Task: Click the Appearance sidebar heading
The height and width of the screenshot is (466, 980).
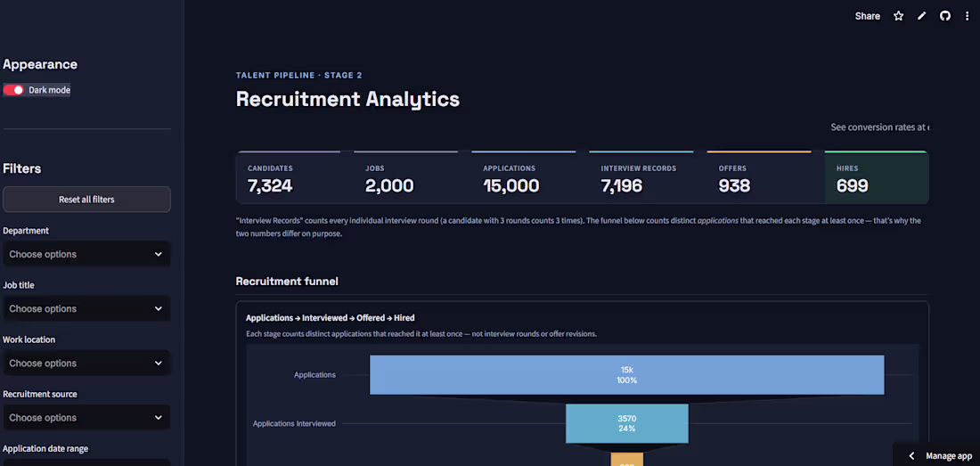Action: tap(40, 64)
